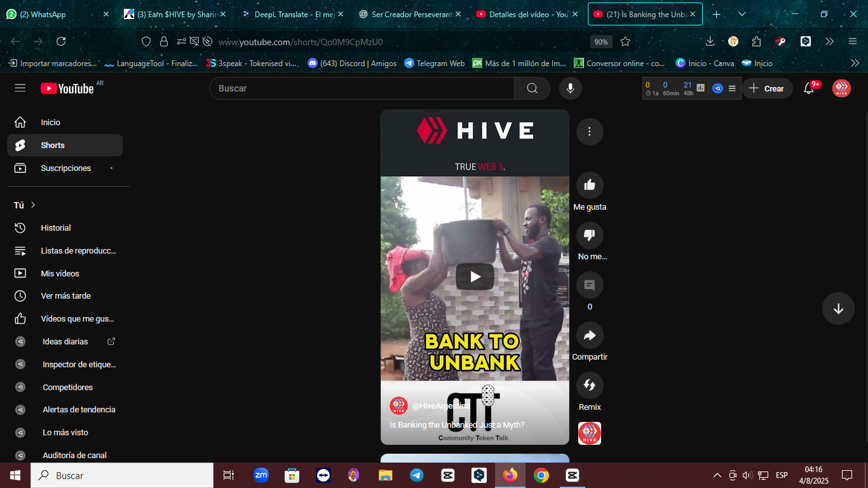Show hidden system tray icons
This screenshot has height=488, width=868.
click(x=717, y=475)
